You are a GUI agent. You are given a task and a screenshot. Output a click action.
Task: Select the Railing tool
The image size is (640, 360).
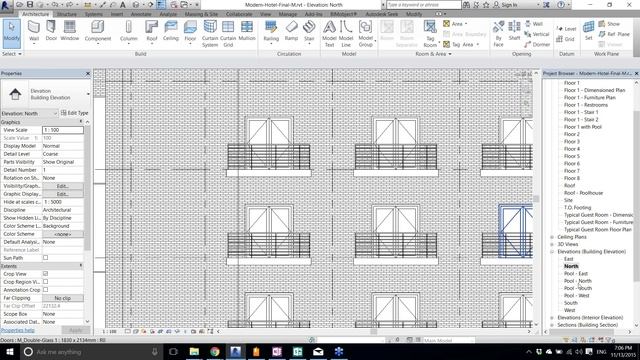point(271,32)
